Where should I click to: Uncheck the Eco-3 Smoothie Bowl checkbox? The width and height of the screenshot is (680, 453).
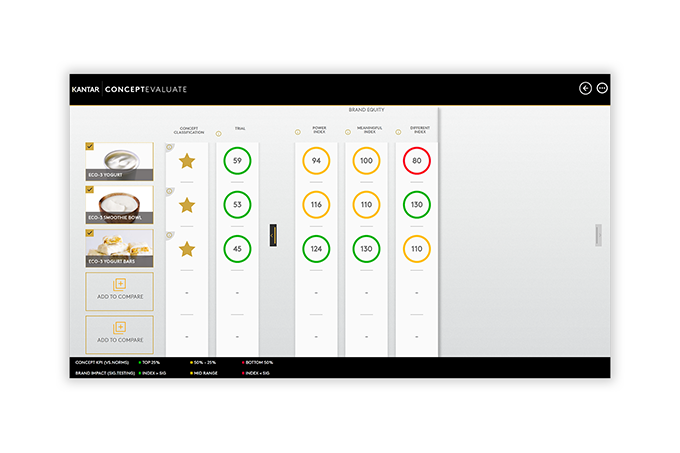tap(90, 189)
